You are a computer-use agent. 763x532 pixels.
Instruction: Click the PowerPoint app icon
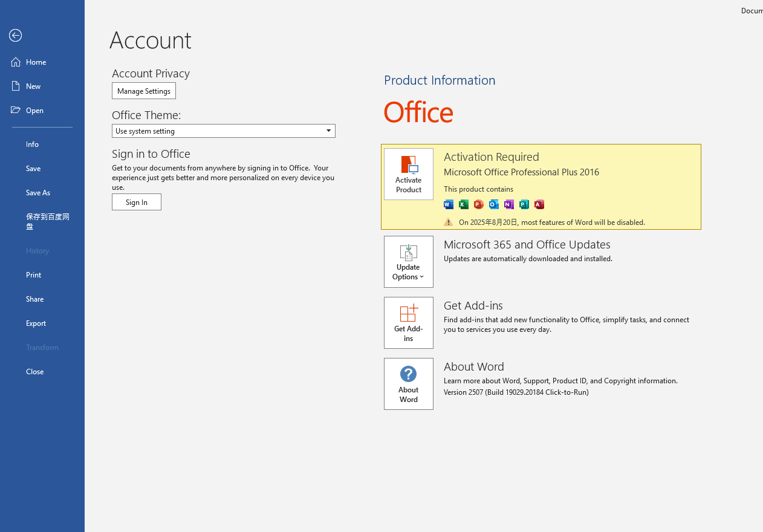click(479, 204)
